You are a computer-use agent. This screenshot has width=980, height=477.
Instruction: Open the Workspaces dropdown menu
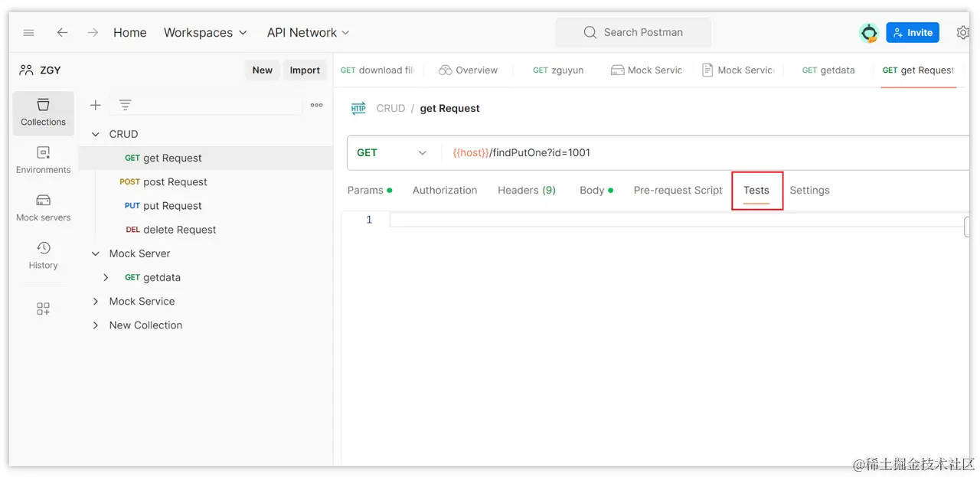(205, 32)
